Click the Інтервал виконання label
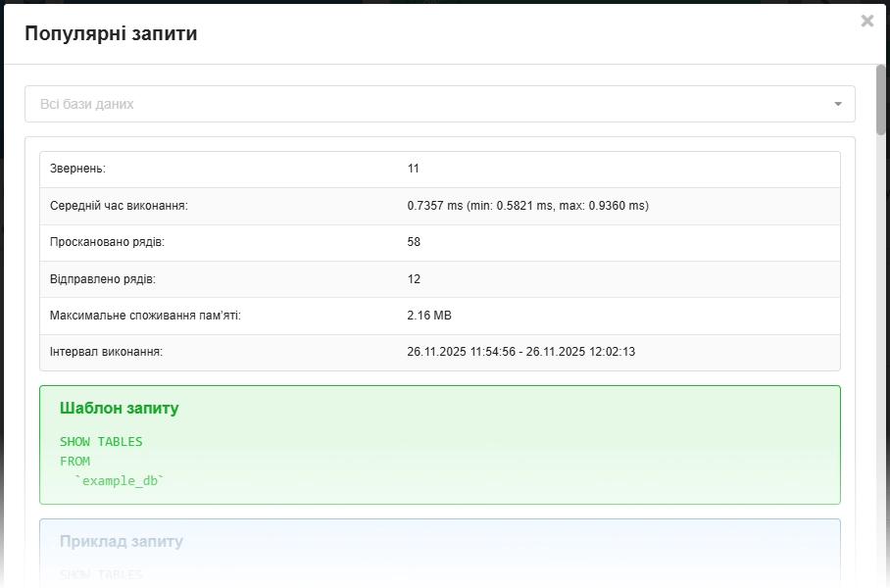The height and width of the screenshot is (588, 890). (x=106, y=352)
